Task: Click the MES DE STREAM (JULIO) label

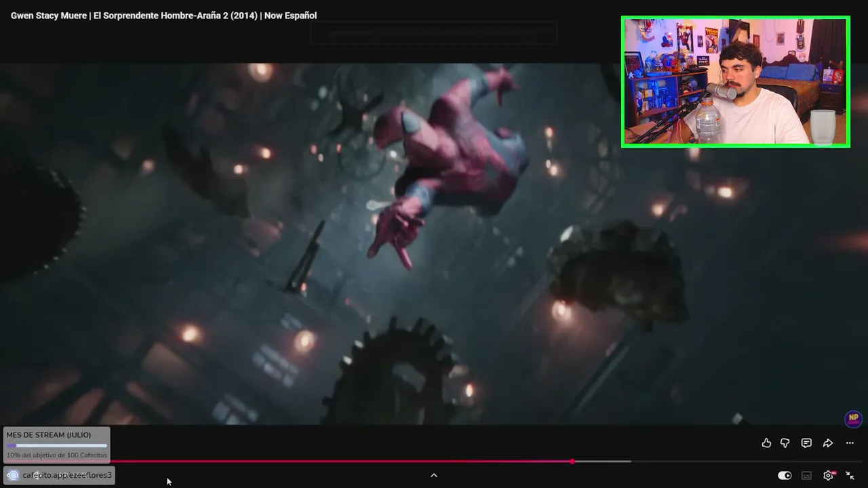Action: [x=49, y=435]
